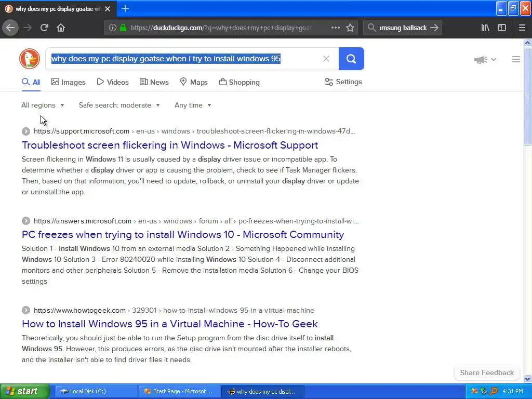
Task: Open the Windows Start menu
Action: (24, 391)
